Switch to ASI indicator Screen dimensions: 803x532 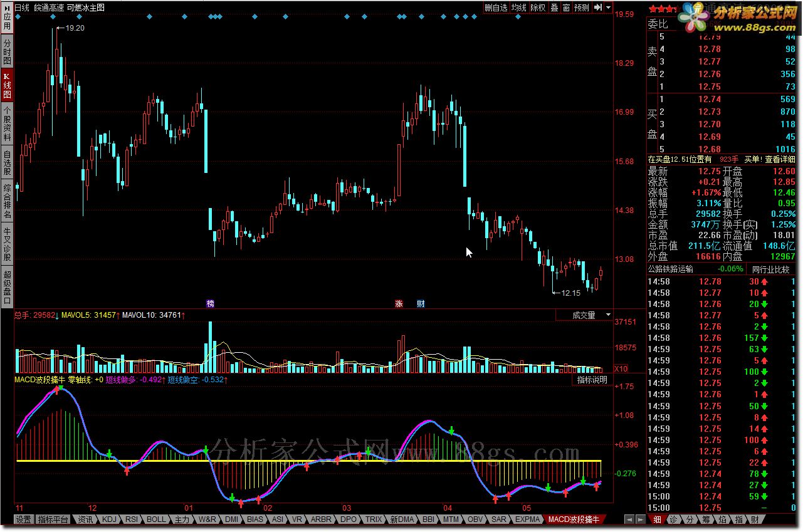277,519
